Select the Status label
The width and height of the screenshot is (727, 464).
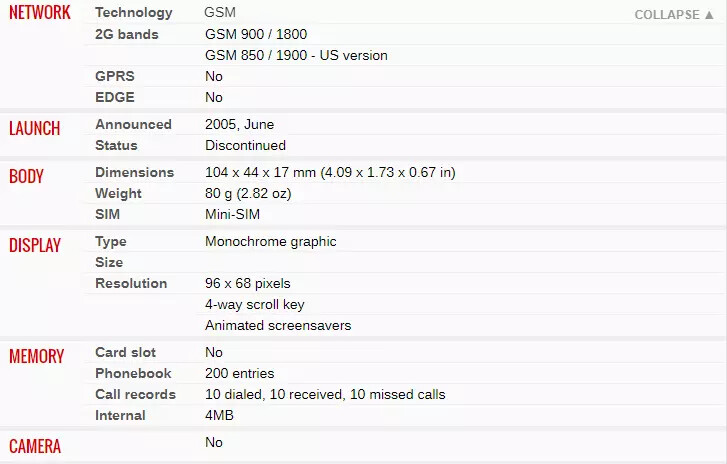[x=116, y=146]
